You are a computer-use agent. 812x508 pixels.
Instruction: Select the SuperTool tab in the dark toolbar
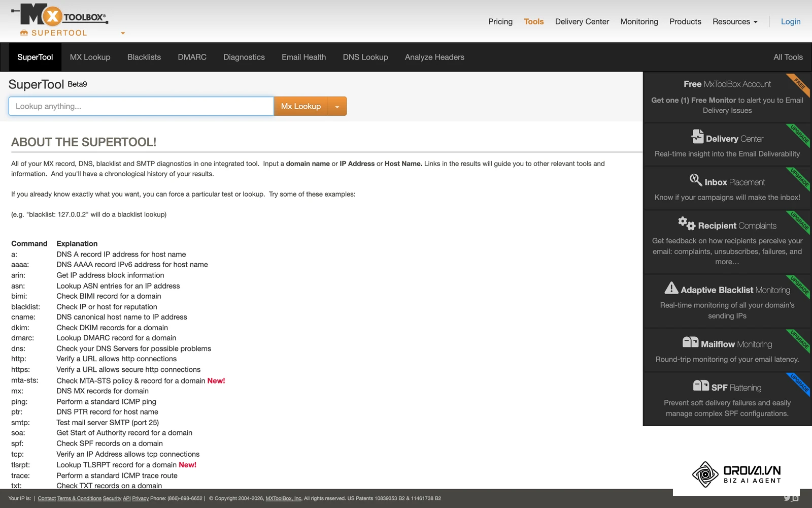point(35,57)
